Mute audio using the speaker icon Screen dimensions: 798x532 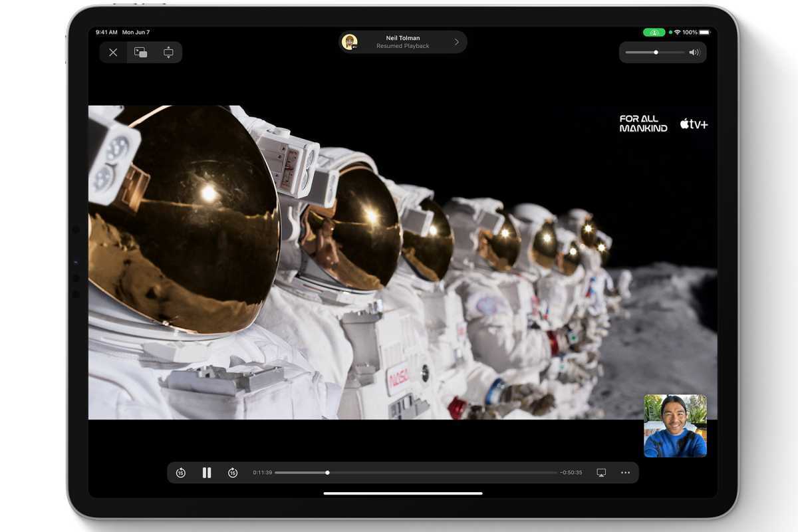(x=694, y=52)
